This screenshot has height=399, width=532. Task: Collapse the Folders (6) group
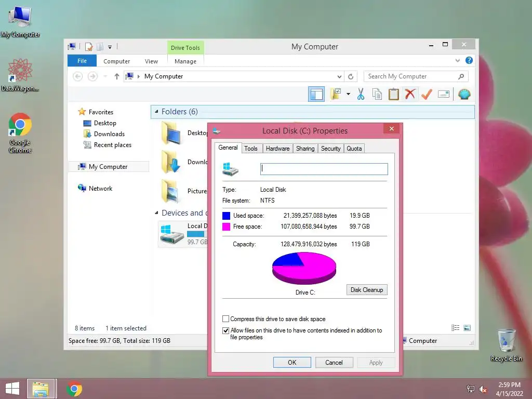[x=156, y=112]
